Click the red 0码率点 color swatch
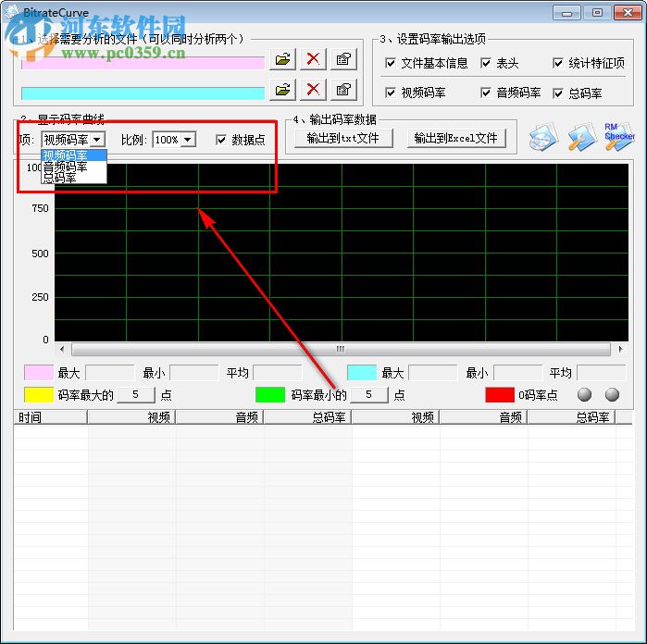This screenshot has height=644, width=647. coord(500,395)
